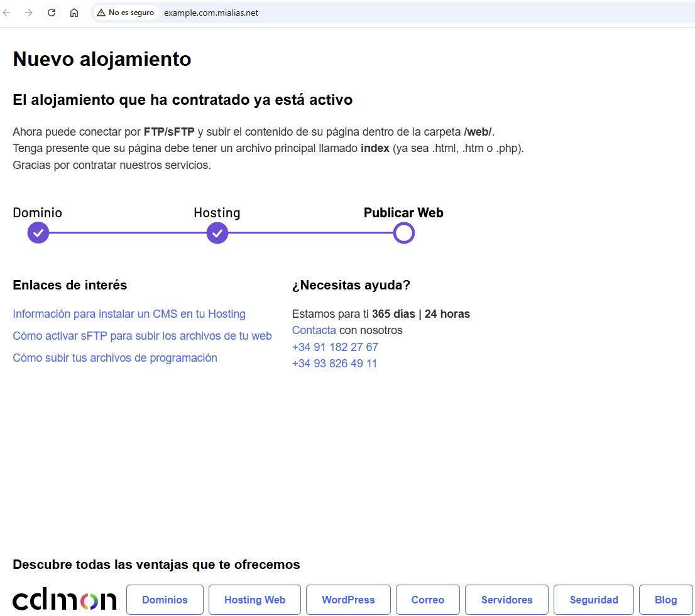Go to the browser home page icon

click(x=74, y=13)
